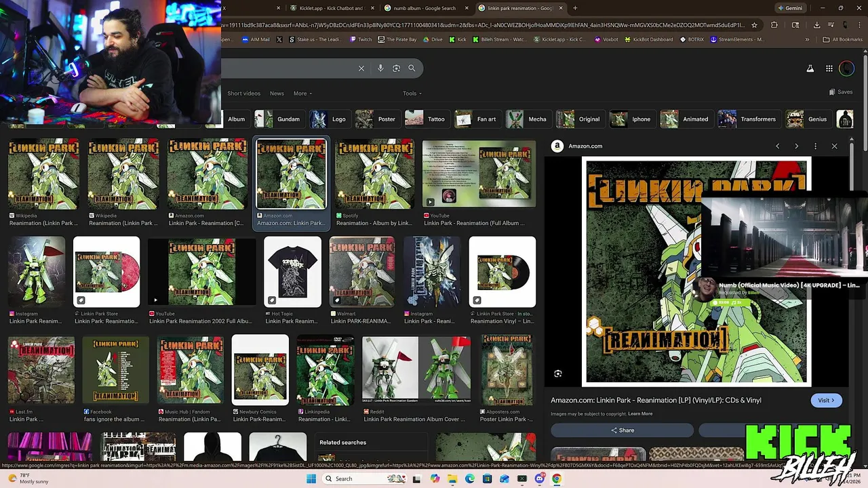Open File Explorer from the taskbar

(452, 479)
